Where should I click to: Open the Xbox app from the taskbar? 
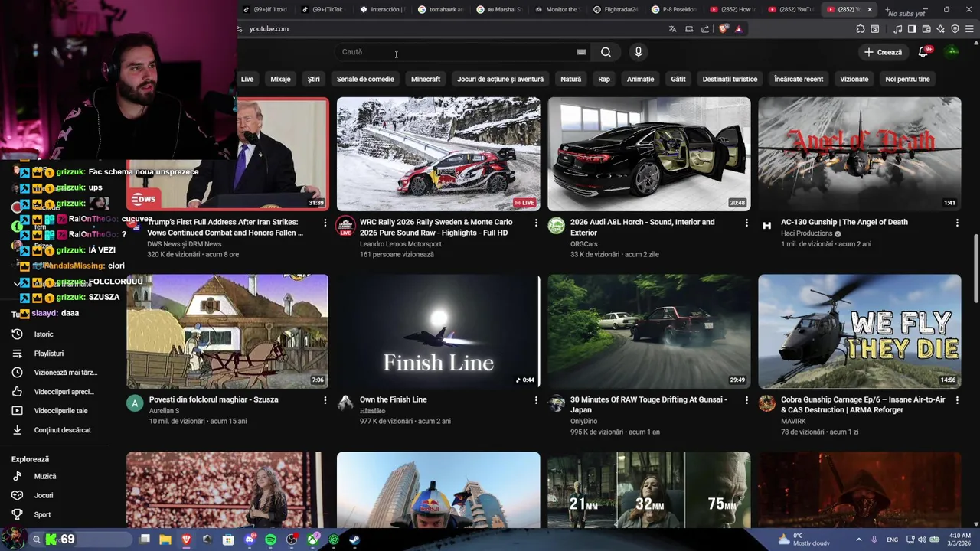312,540
